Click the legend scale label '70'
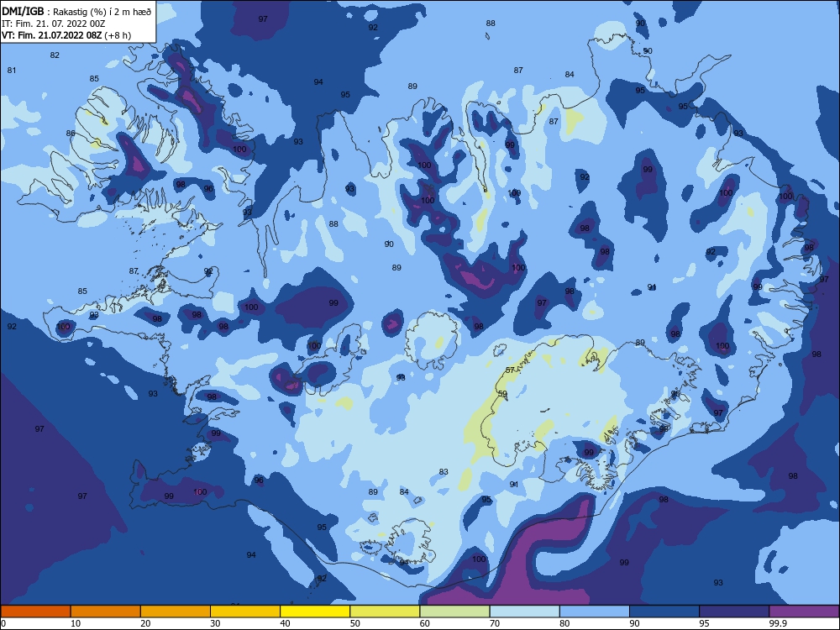Viewport: 840px width, 630px height. [x=495, y=623]
